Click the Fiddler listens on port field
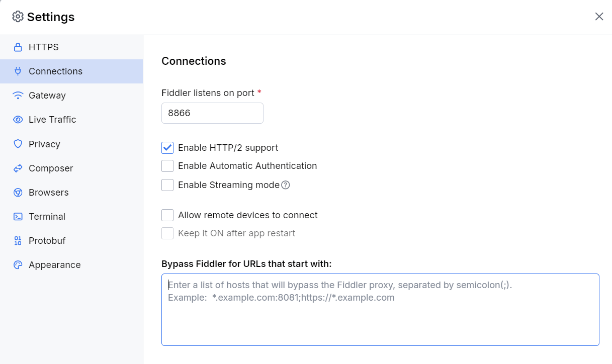 pyautogui.click(x=212, y=113)
